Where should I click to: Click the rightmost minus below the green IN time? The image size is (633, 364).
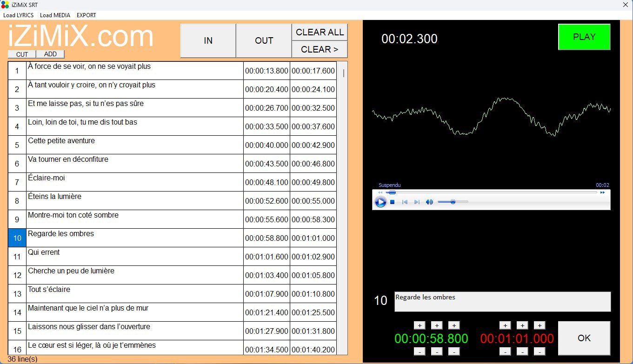454,351
